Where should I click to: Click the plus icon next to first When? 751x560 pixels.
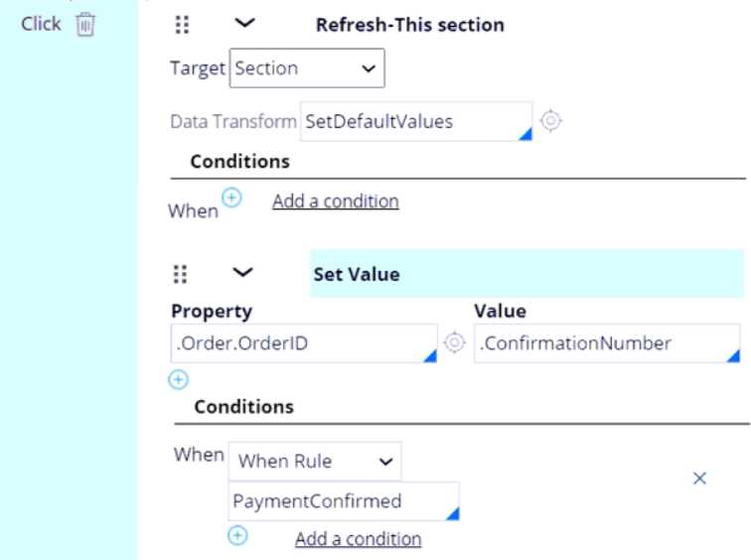tap(231, 199)
